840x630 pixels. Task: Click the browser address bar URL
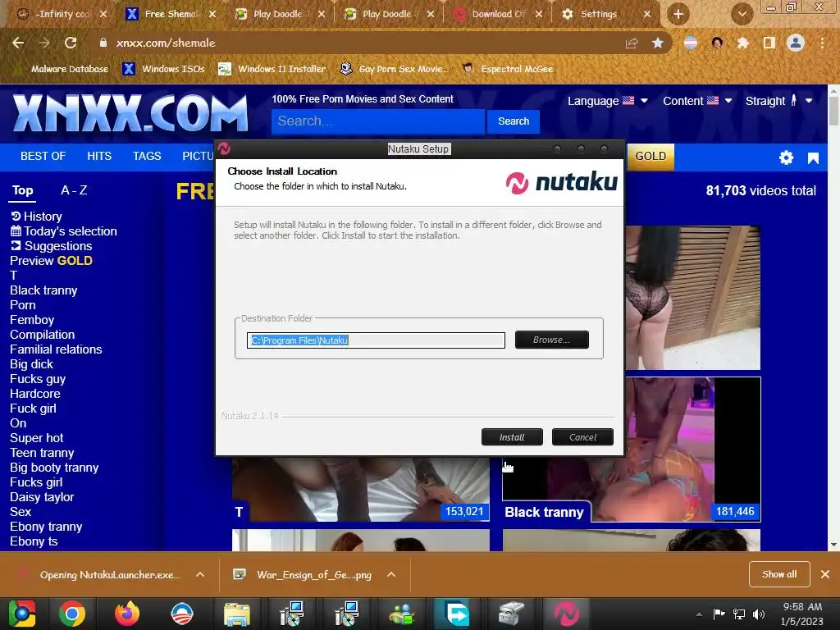(166, 43)
